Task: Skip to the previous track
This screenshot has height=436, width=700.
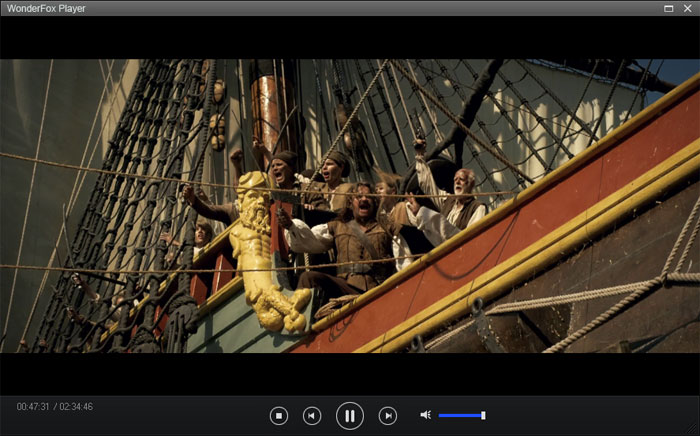Action: (x=312, y=416)
